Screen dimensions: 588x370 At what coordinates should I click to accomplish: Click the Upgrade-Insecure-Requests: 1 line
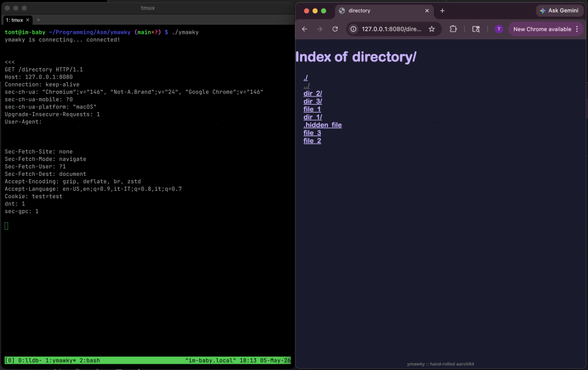click(x=52, y=114)
